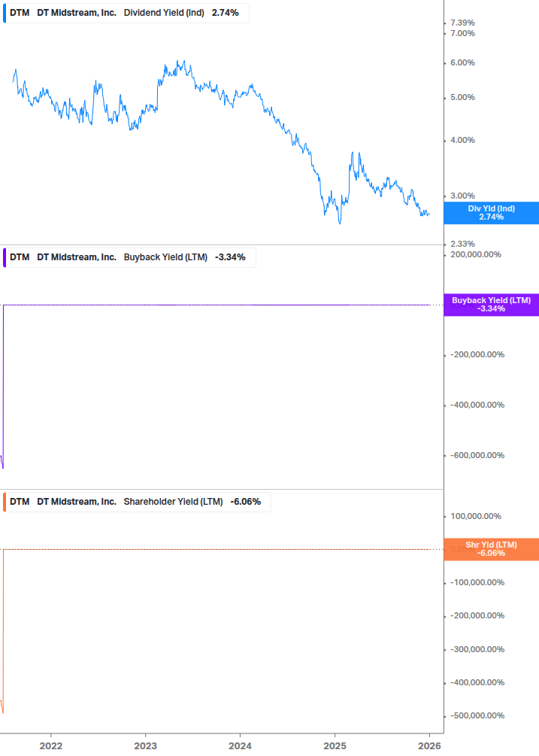Click the DTM ticker in the Shareholder Yield legend
539x756 pixels.
20,502
